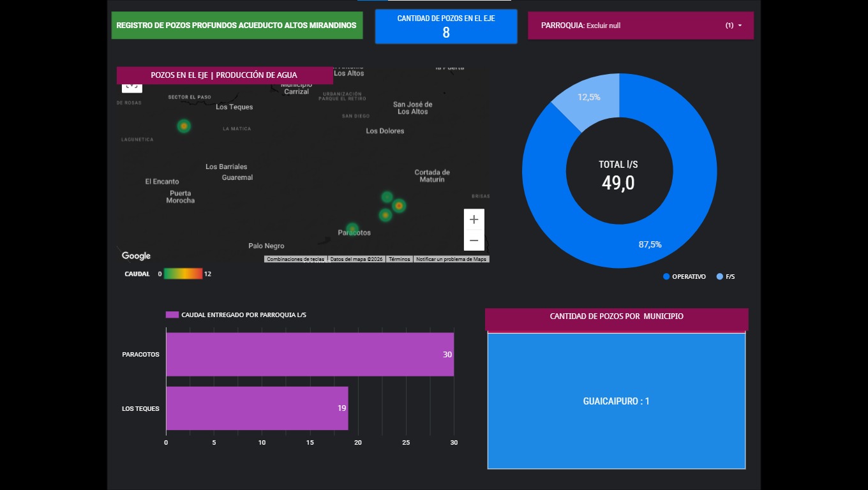Click the CANTIDAD DE POZOS EN EL EJE scorecard
868x490 pixels.
click(445, 26)
